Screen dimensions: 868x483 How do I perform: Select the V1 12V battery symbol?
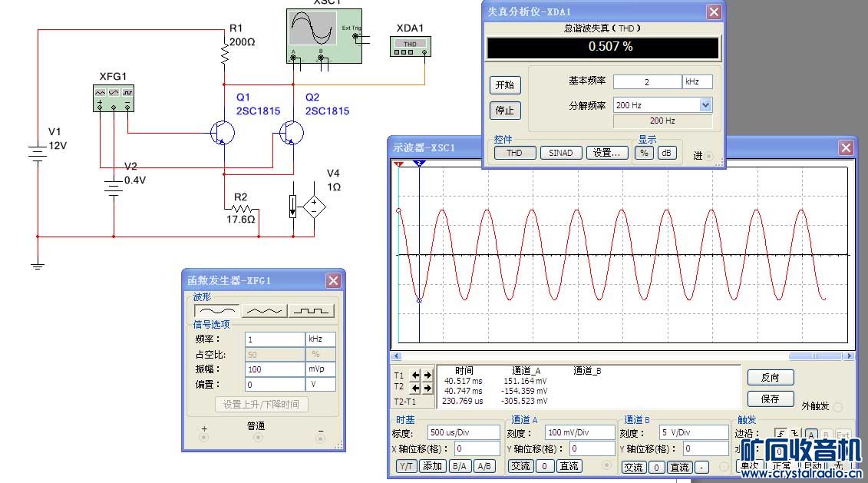(x=37, y=154)
